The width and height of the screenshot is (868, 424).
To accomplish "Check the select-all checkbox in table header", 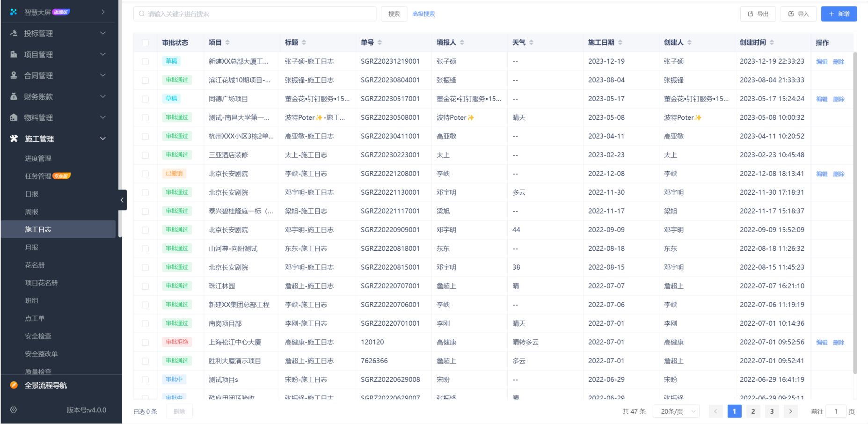I will (145, 42).
